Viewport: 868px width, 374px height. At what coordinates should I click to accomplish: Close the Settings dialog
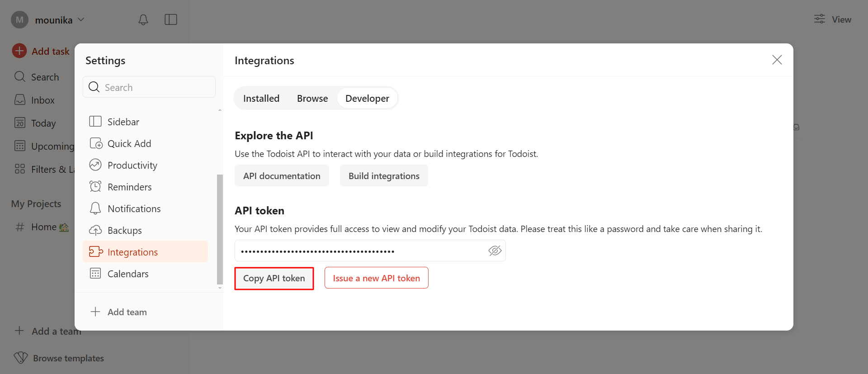click(777, 60)
